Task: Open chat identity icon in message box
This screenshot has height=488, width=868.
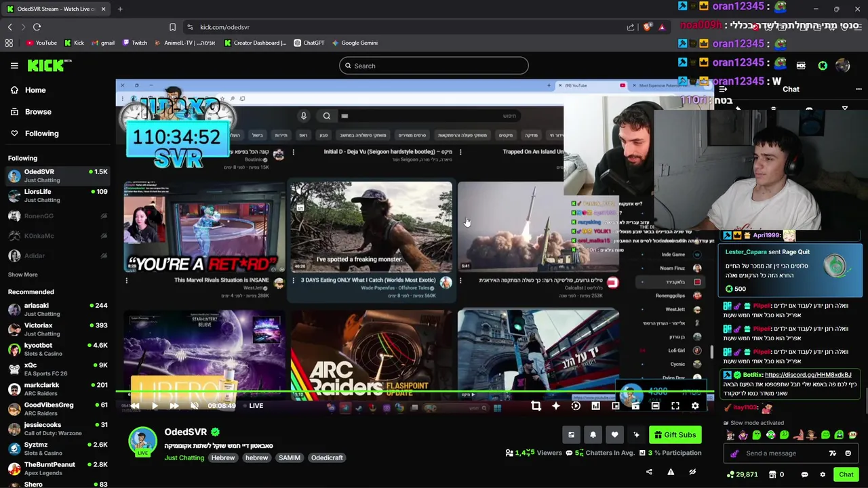Action: pyautogui.click(x=734, y=453)
